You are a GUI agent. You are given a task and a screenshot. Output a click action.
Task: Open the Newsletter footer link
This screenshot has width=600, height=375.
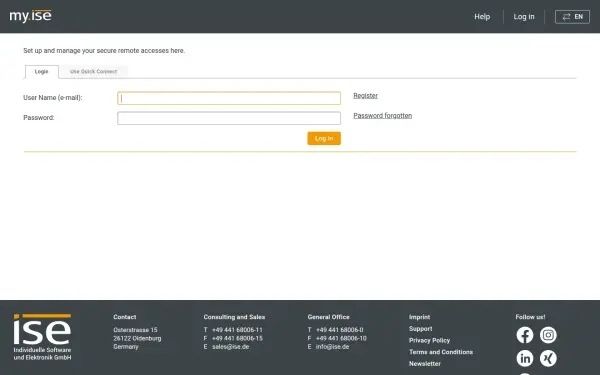pyautogui.click(x=425, y=364)
